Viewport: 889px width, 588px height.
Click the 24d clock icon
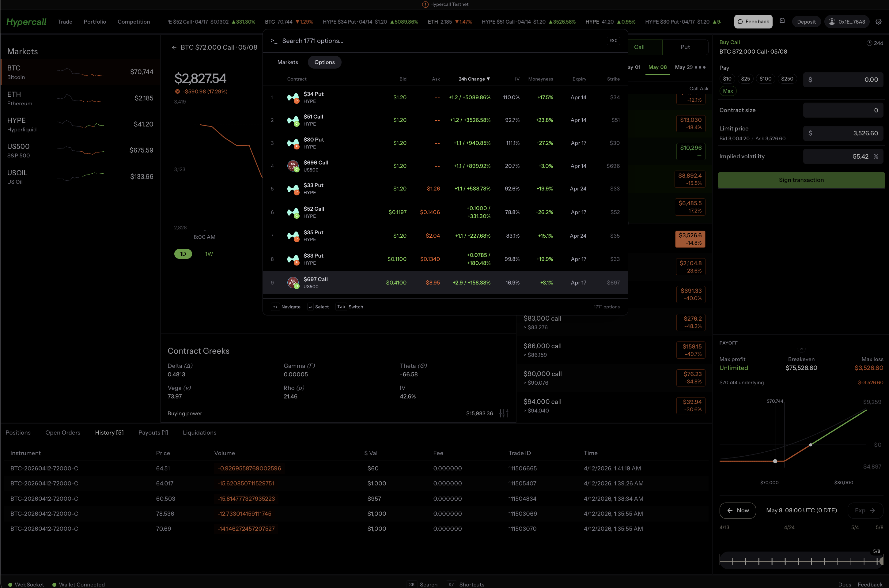click(x=869, y=43)
